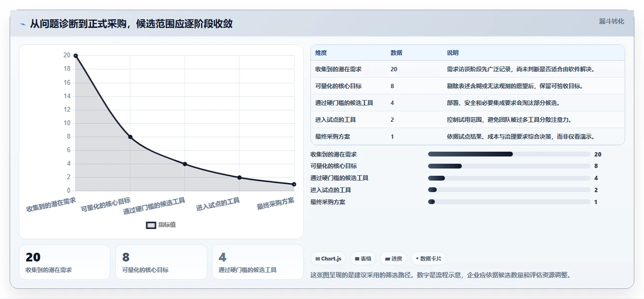
Task: Click the progress bar for 收集到的潜在需求
Action: pos(509,154)
